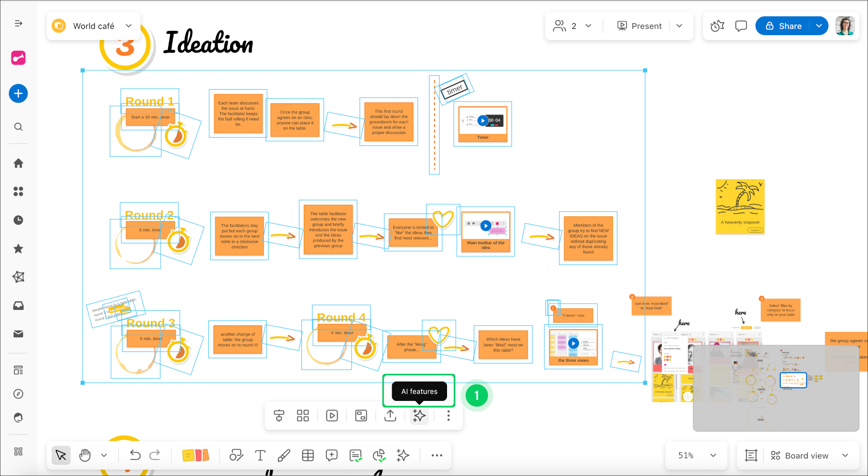Open the timer icon at top
The image size is (868, 476).
tap(718, 26)
